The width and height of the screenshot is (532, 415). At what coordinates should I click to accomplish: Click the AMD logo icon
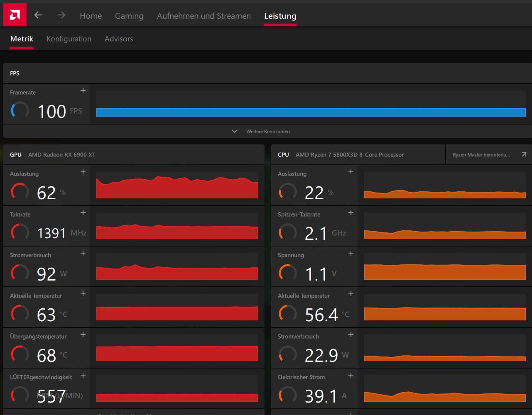(15, 15)
